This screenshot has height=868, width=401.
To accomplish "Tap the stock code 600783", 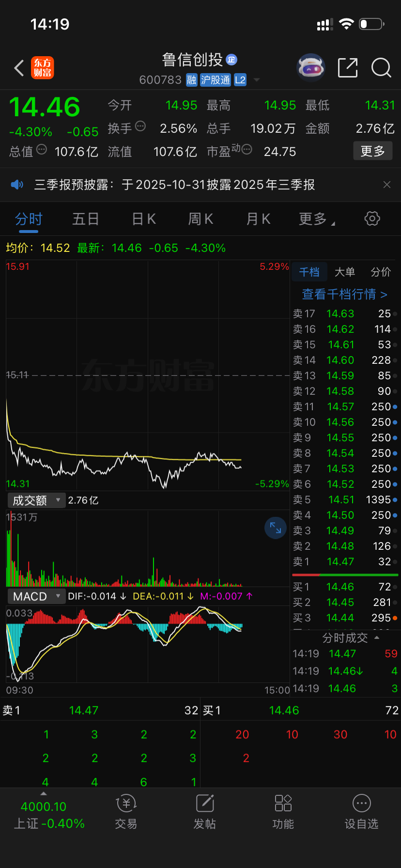I will 160,80.
